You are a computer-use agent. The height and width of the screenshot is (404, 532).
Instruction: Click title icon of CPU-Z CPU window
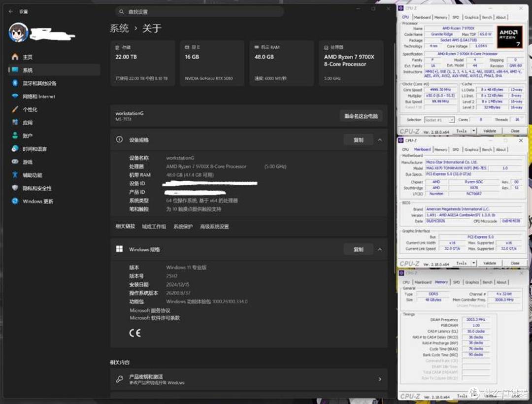(x=400, y=8)
